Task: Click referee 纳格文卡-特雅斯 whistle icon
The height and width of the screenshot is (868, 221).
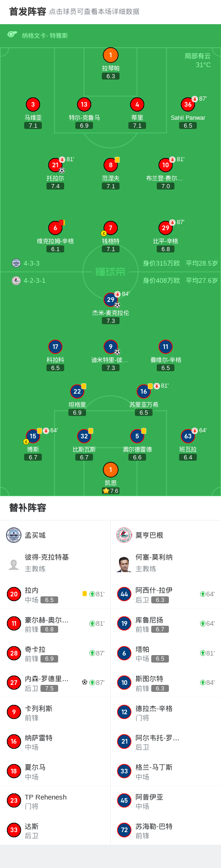Action: (x=12, y=35)
